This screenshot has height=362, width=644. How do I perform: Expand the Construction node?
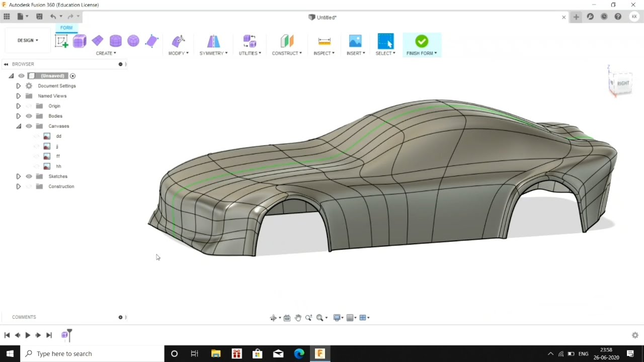coord(19,187)
